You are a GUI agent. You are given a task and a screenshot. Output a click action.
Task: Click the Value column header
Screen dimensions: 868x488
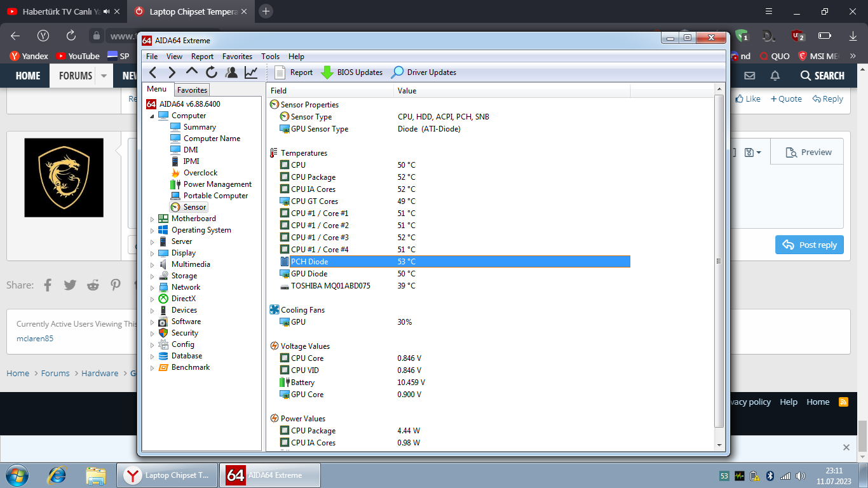point(512,91)
